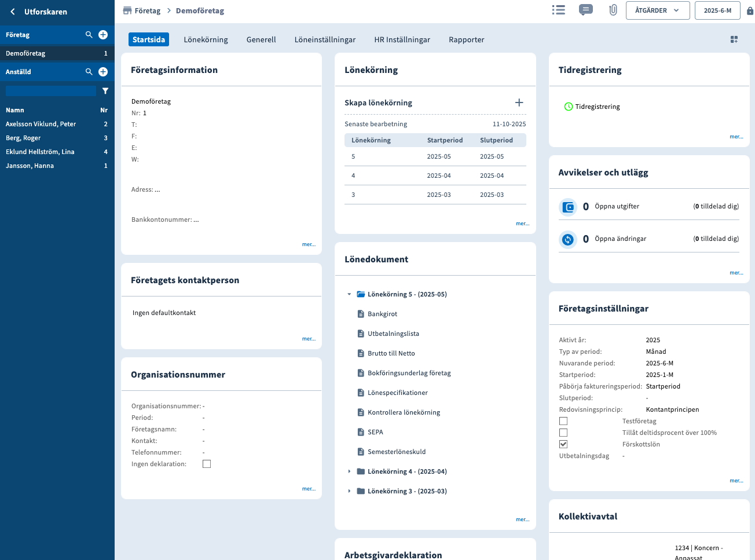
Task: Open the comments chat bubble icon
Action: pyautogui.click(x=585, y=10)
